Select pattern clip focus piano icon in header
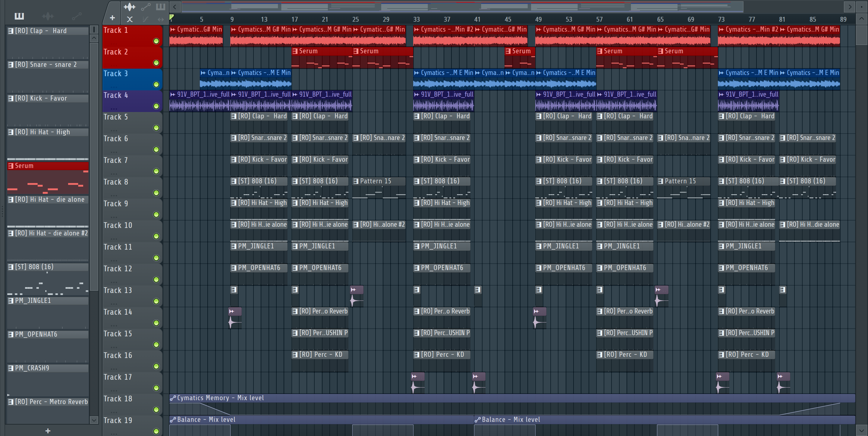 tap(160, 7)
